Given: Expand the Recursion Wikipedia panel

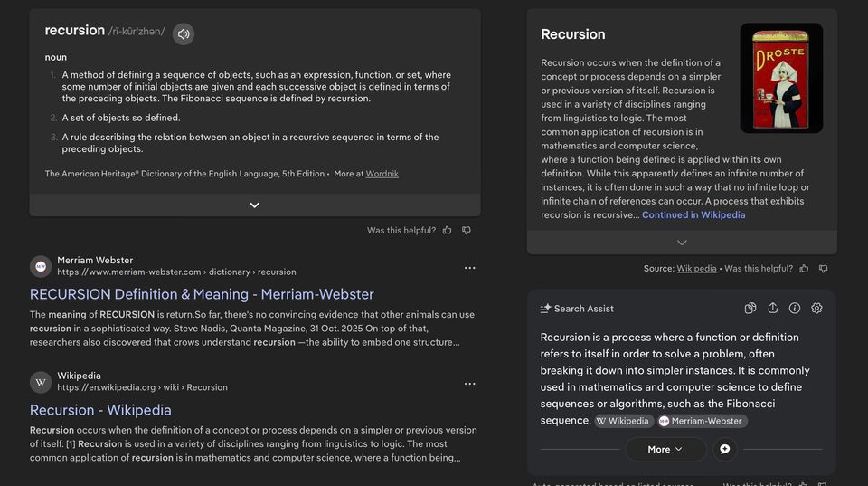Looking at the screenshot, I should [x=682, y=243].
